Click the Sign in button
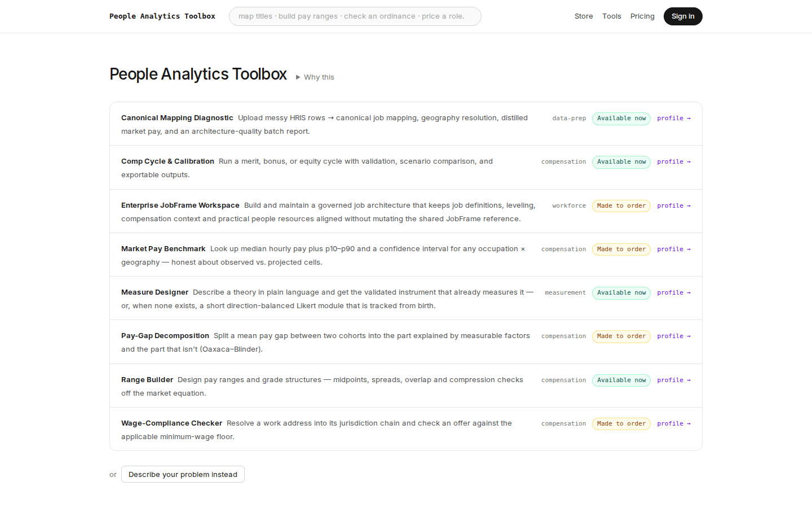This screenshot has height=508, width=812. 683,16
